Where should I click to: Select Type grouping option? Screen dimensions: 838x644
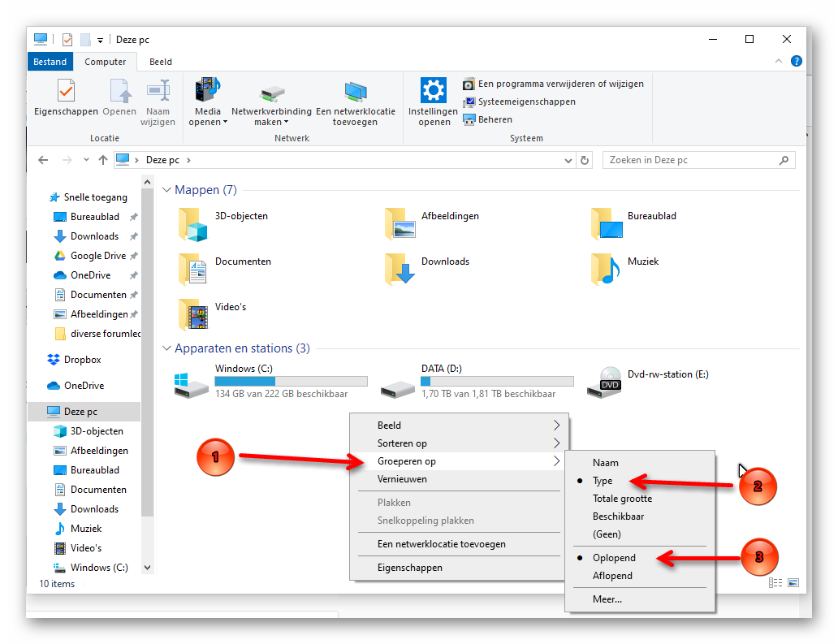point(603,481)
